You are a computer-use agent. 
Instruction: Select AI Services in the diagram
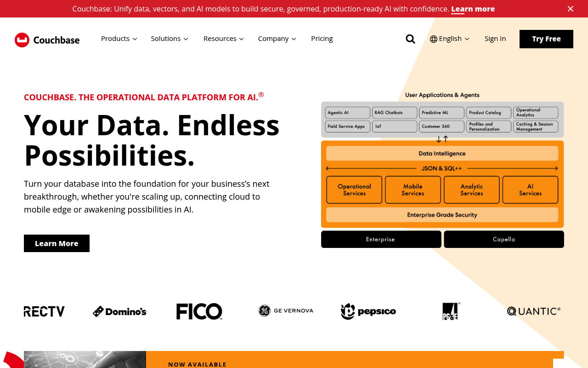[531, 190]
